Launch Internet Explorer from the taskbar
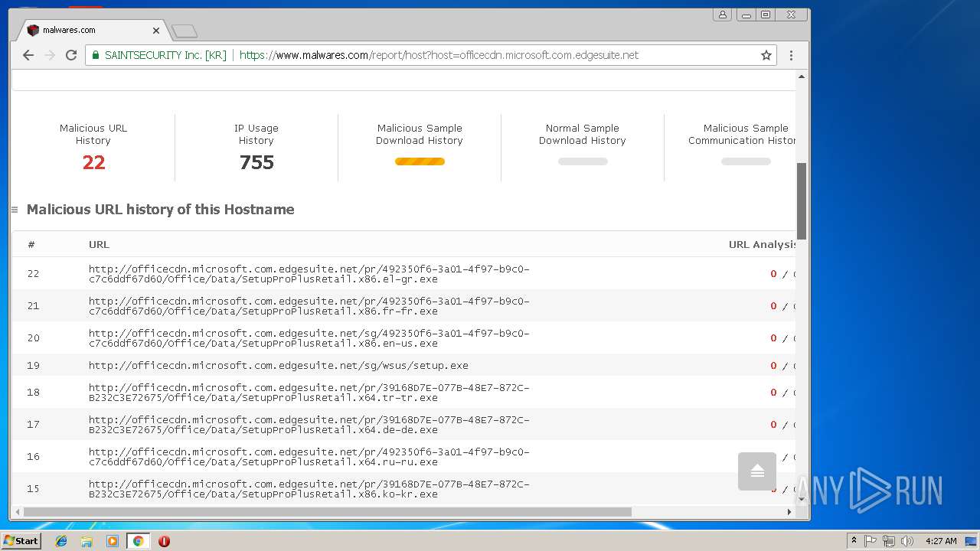 (61, 541)
